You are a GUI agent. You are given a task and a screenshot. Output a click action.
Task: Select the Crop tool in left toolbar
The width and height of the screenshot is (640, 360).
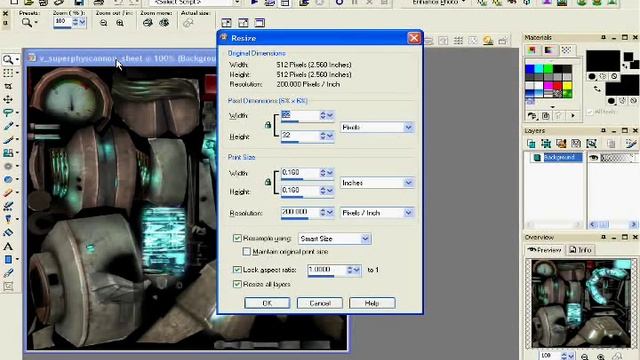(8, 86)
